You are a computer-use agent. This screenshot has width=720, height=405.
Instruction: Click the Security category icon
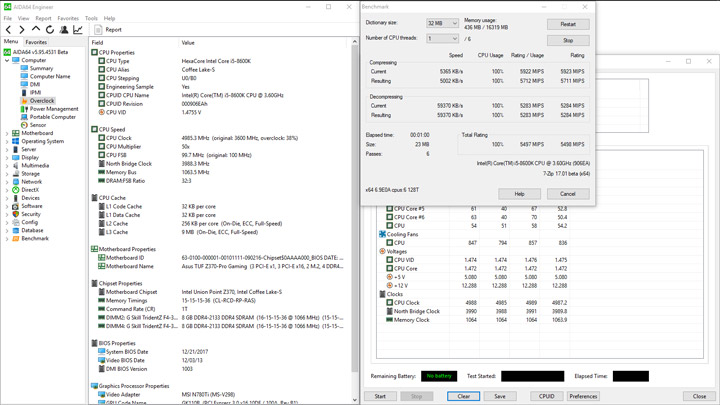point(16,214)
